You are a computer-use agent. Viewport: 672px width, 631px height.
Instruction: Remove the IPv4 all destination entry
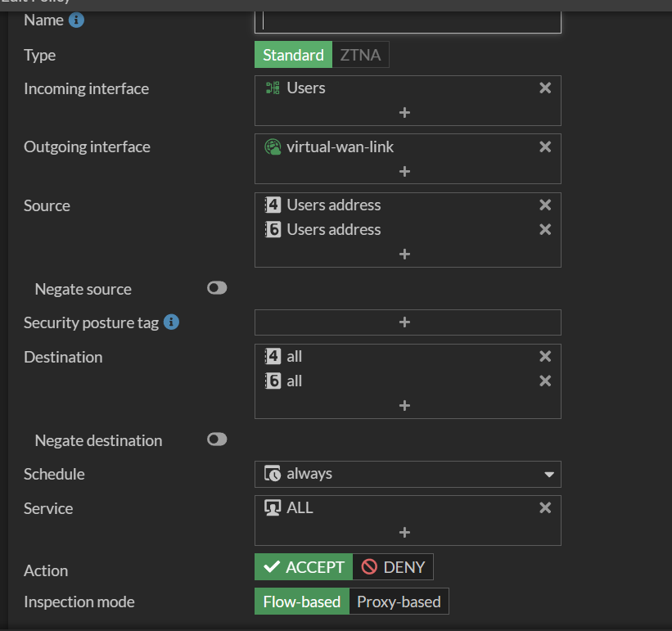point(545,357)
